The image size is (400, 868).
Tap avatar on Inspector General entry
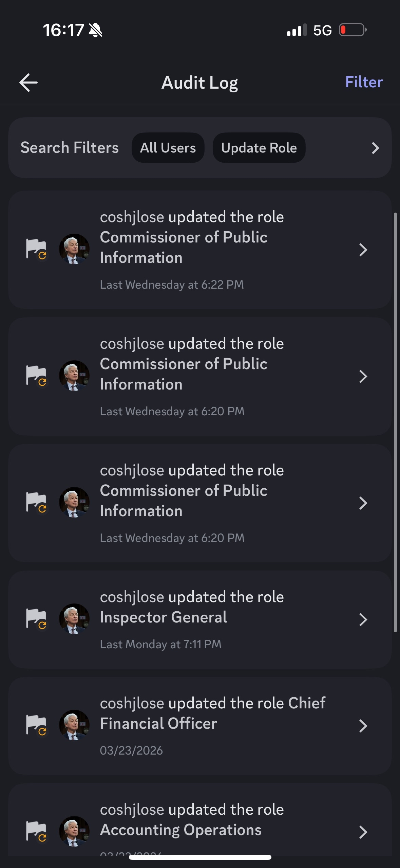point(74,619)
